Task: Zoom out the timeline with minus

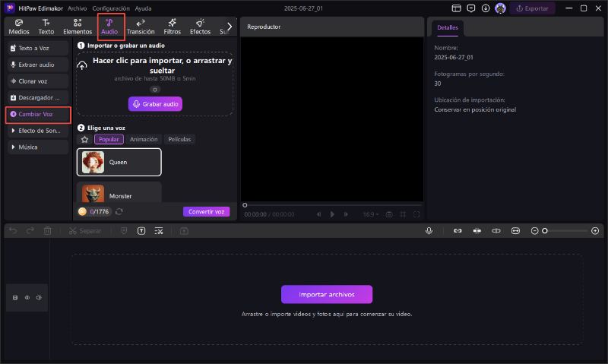Action: click(x=534, y=231)
